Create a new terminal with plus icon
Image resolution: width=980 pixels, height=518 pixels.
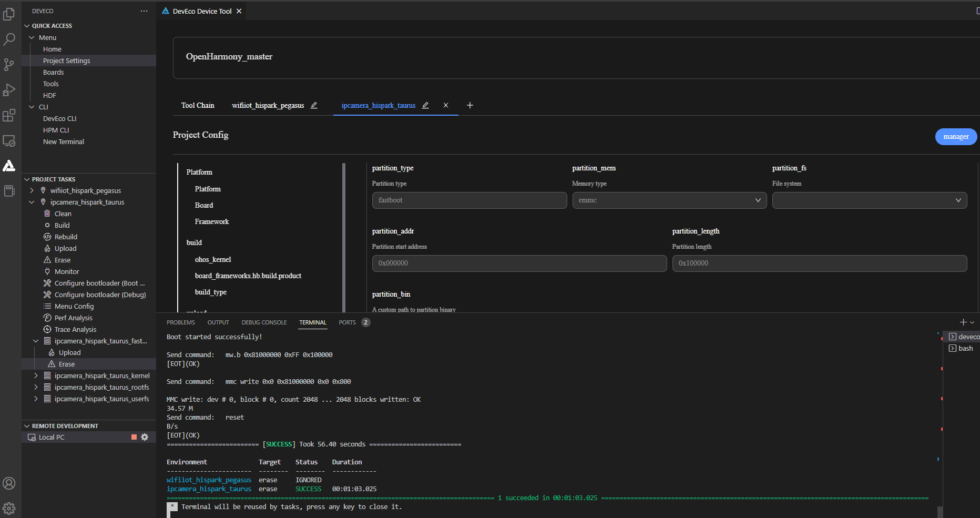coord(963,322)
